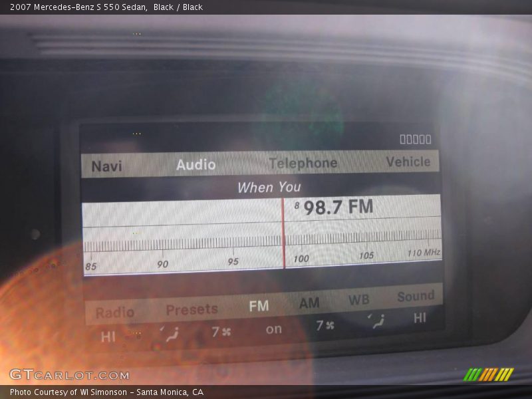Select the FM band
This screenshot has height=399, width=532.
(259, 306)
